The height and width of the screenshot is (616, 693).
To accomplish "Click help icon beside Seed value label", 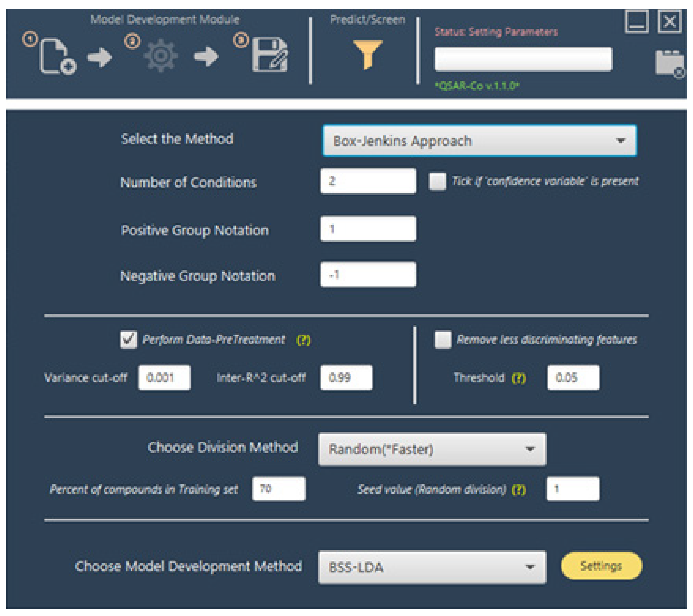I will point(518,489).
